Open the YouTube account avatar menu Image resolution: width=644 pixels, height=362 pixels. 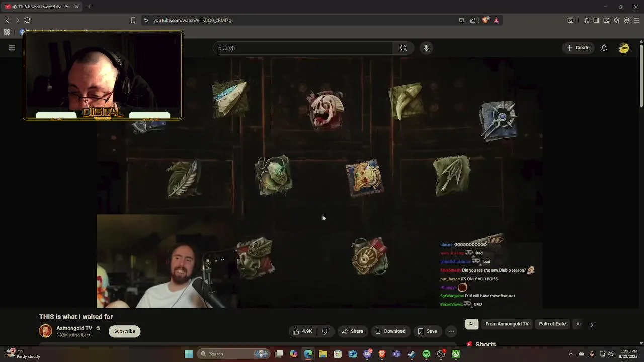624,48
